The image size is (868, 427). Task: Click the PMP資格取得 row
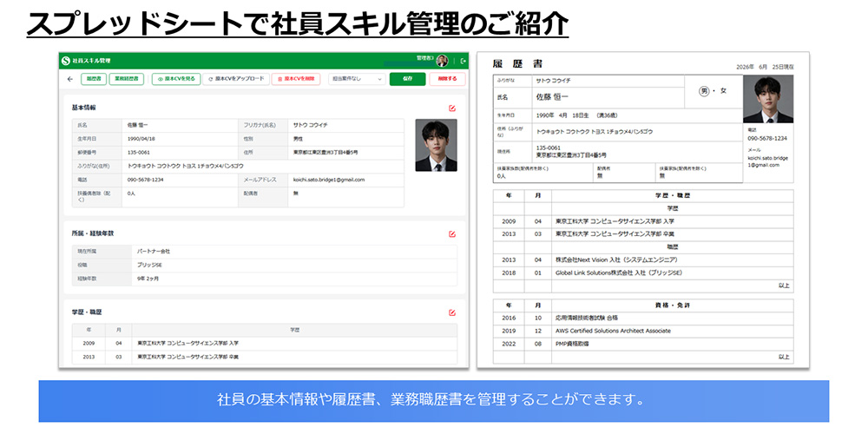click(643, 344)
